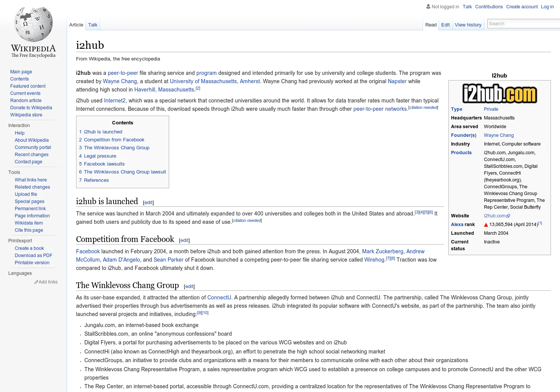Viewport: 560px width, 392px height.
Task: Jump to 'Facebook lawsuits' in Contents
Action: (x=102, y=164)
